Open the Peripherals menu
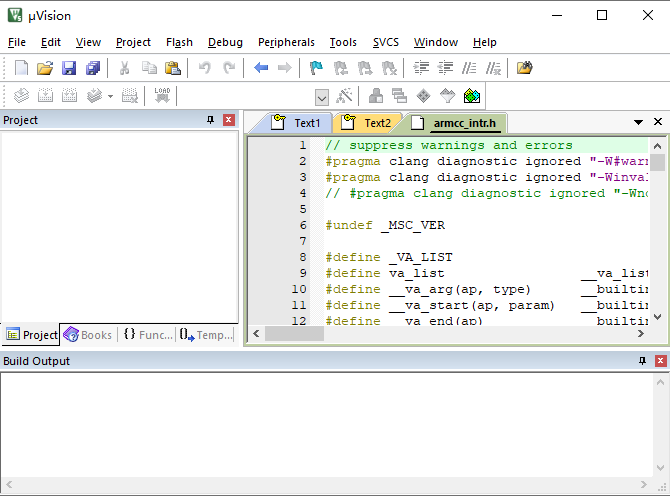Screen dimensions: 670x496 [x=286, y=42]
